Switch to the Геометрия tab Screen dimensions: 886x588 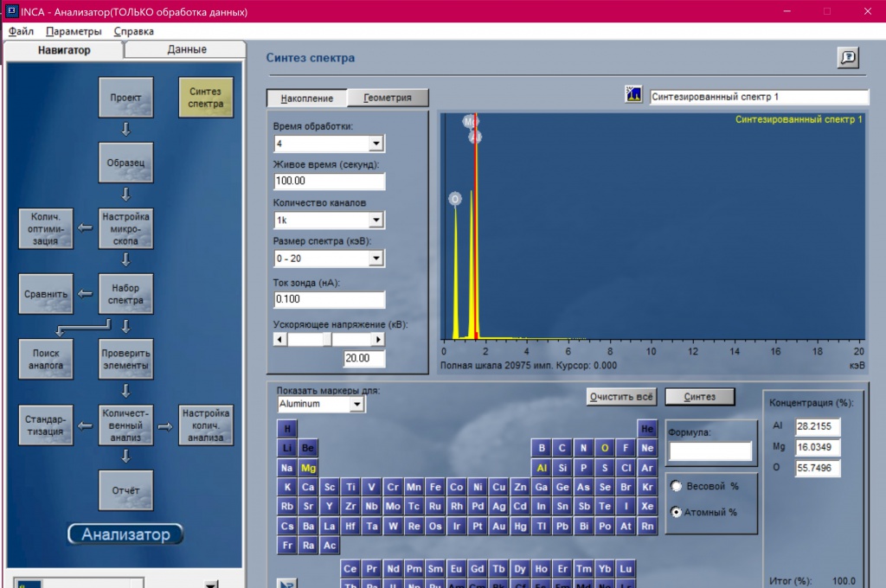point(388,98)
